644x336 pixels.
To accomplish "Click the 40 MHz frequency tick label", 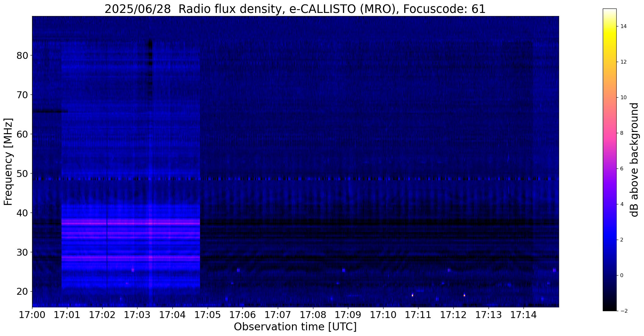I will (x=22, y=213).
